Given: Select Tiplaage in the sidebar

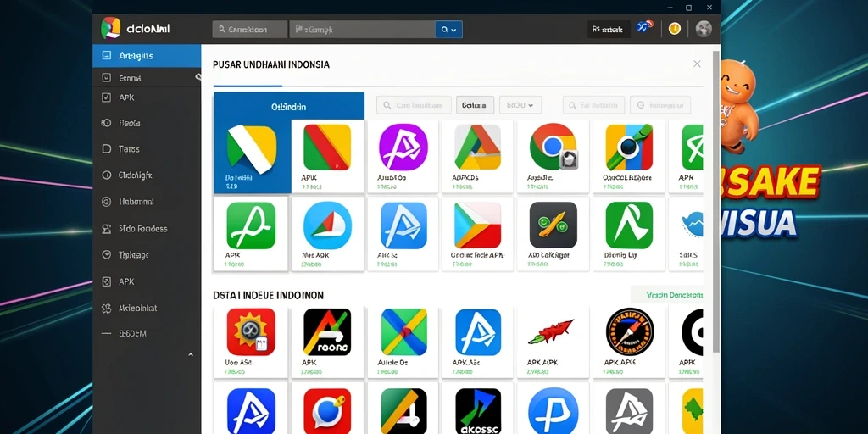Looking at the screenshot, I should coord(147,254).
